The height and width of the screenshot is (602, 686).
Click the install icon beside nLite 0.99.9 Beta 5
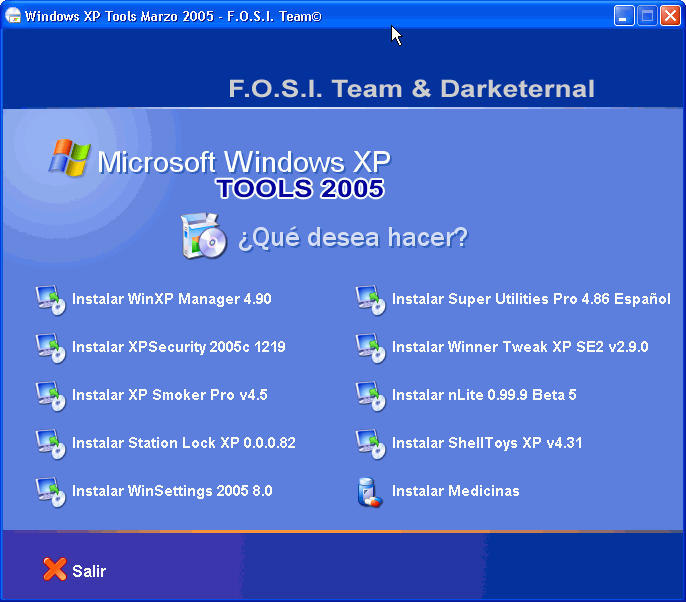tap(370, 396)
